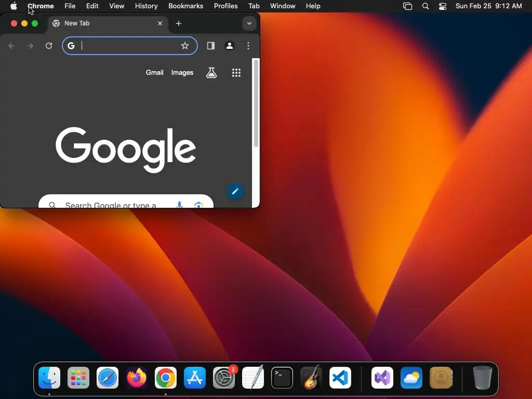Click the Customize Chrome pencil button

pos(235,191)
